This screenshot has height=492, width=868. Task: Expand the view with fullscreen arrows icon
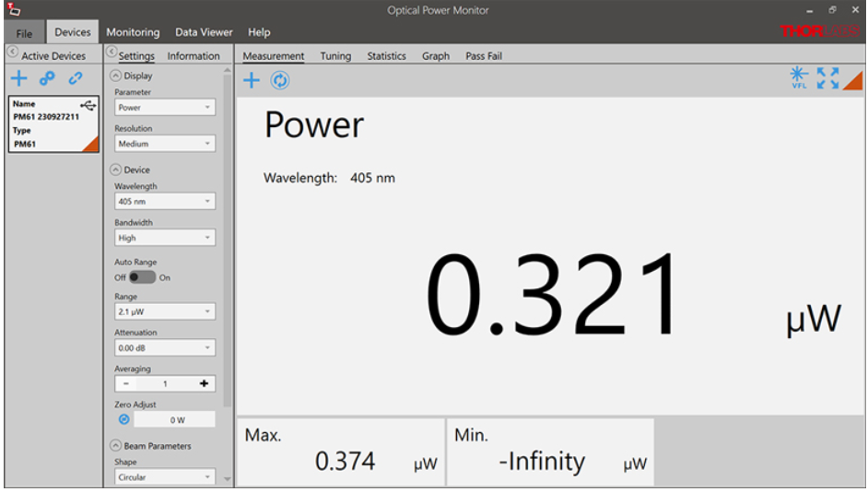click(827, 79)
